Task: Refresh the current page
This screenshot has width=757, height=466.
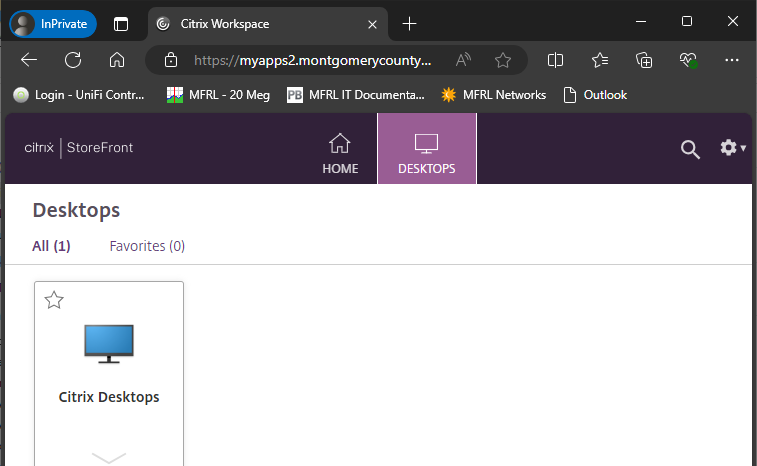Action: point(73,60)
